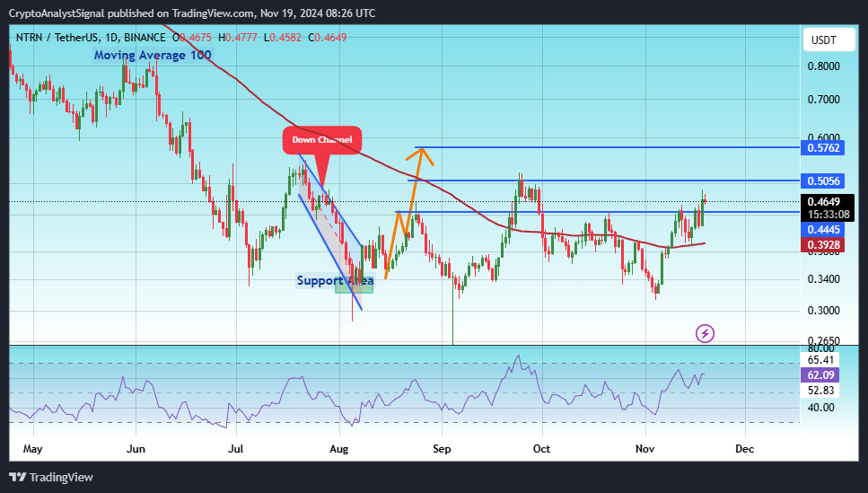Click the RSI value 62.09 label
Viewport: 868px width, 493px height.
tap(820, 375)
